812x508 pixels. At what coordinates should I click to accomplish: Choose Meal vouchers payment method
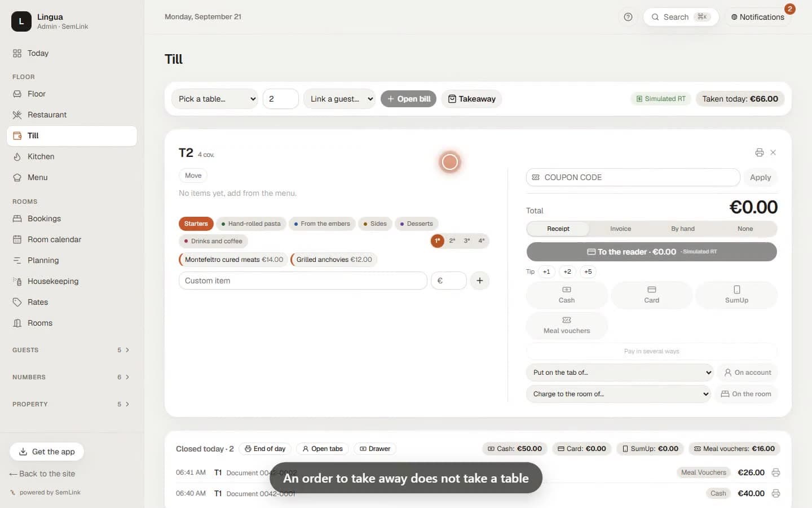[x=567, y=325]
